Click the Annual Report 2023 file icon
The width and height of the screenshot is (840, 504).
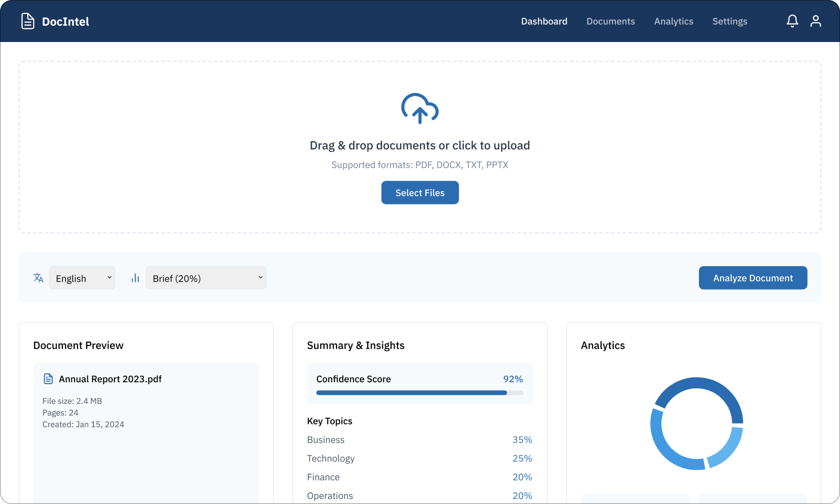tap(49, 378)
